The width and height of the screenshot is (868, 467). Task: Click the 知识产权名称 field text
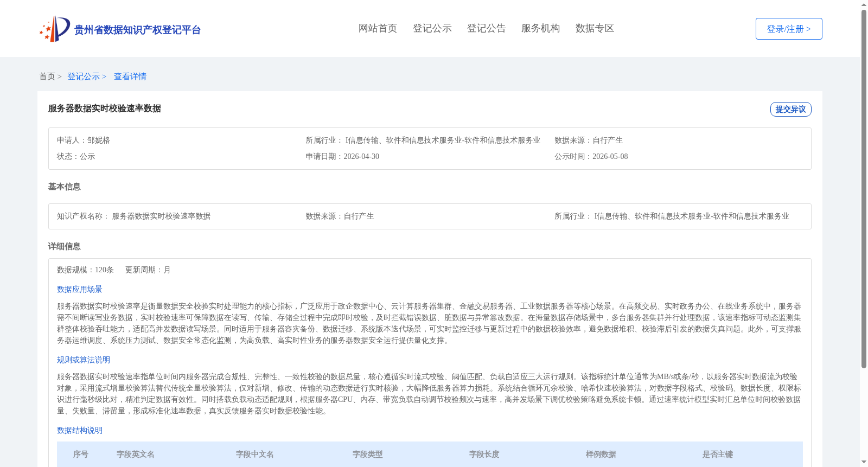[x=133, y=216]
